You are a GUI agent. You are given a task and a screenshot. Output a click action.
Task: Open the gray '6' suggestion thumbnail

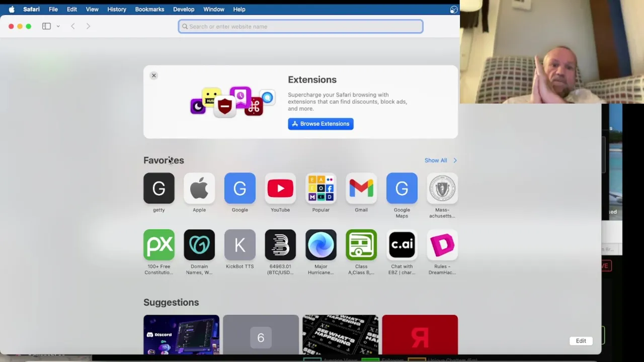pyautogui.click(x=261, y=335)
